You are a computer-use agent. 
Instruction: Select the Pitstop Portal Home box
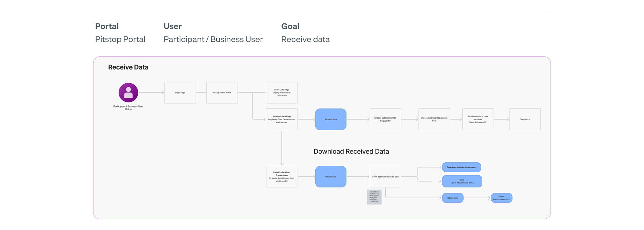pos(222,93)
